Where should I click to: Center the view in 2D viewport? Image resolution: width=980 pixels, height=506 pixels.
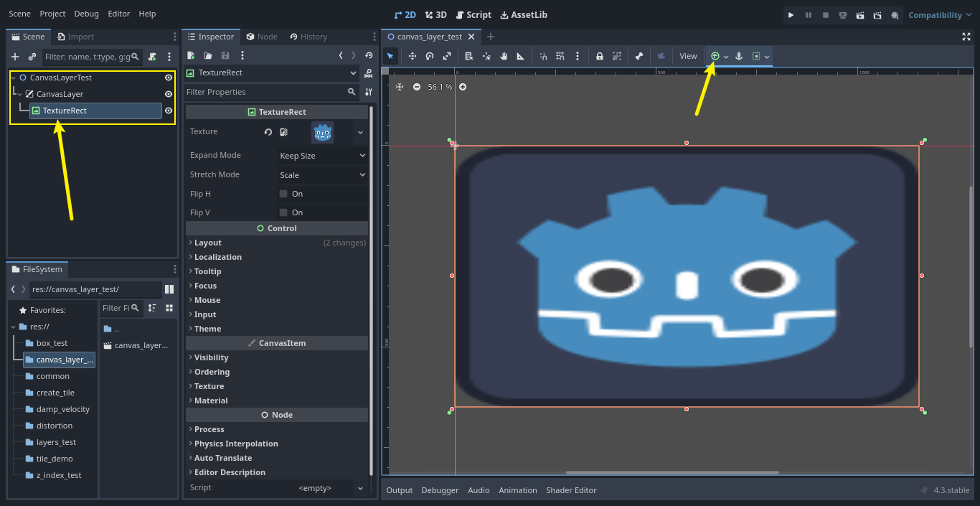400,87
